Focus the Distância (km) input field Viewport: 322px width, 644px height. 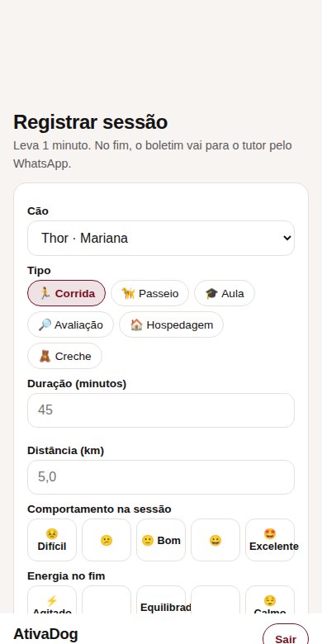click(x=161, y=477)
